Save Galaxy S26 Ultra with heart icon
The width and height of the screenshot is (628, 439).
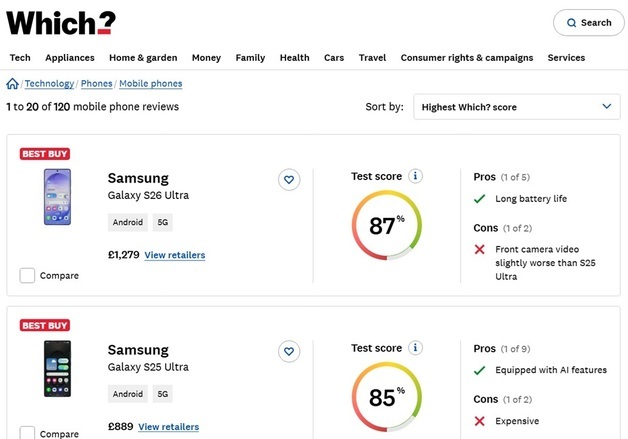pos(289,180)
